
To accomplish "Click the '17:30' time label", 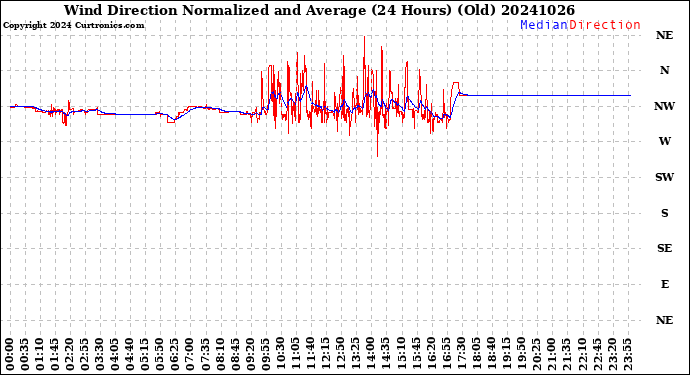I will tap(462, 354).
